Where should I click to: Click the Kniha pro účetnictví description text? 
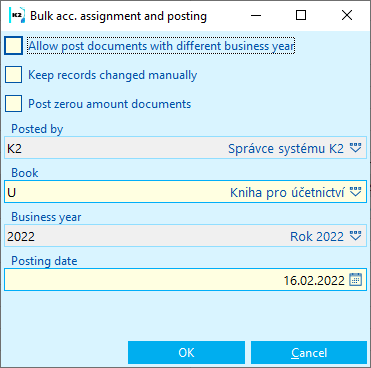[287, 192]
